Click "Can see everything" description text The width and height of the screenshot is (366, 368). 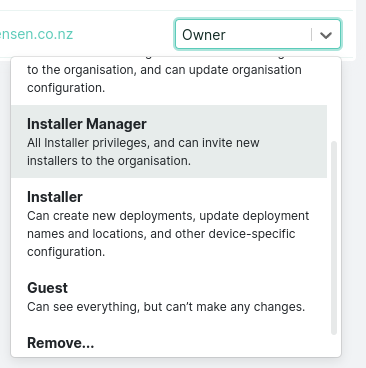[166, 307]
